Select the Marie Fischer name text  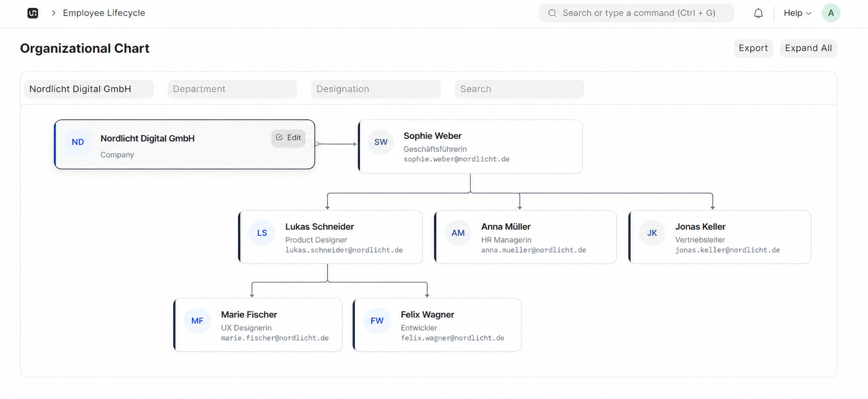249,315
